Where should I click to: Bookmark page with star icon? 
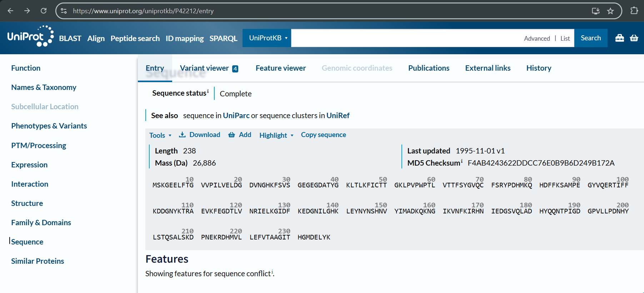610,11
